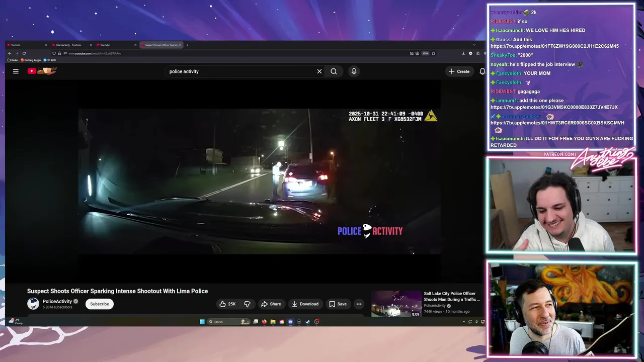Open the Windows Start menu

click(202, 322)
